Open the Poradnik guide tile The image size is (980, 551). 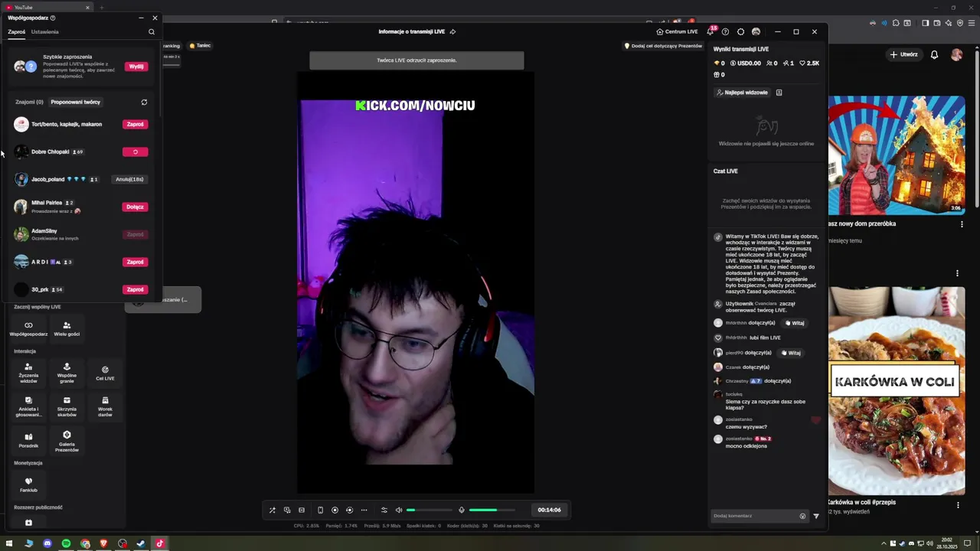point(28,440)
